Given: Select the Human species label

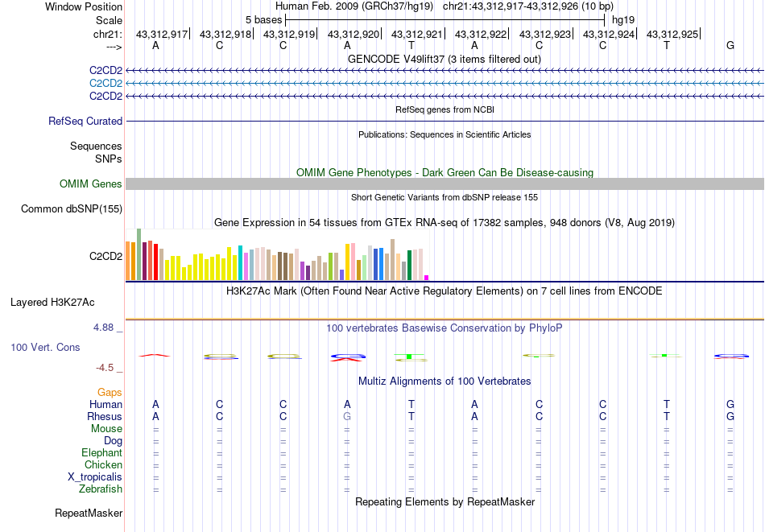Looking at the screenshot, I should (x=105, y=404).
